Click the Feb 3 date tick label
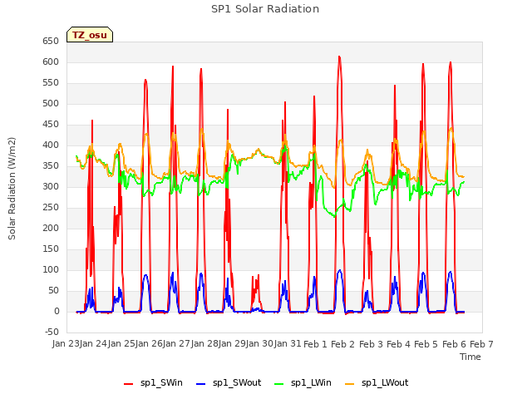Screen dimensions: 532x399 pos(371,344)
